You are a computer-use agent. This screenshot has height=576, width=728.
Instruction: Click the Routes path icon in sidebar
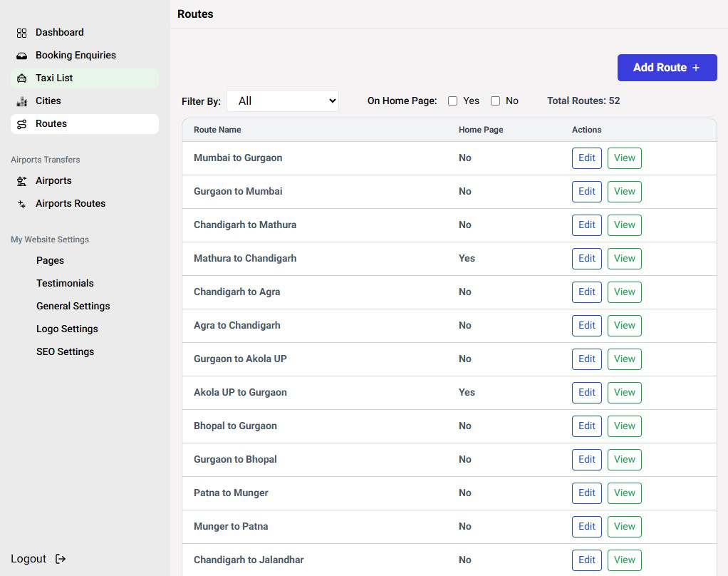tap(21, 124)
